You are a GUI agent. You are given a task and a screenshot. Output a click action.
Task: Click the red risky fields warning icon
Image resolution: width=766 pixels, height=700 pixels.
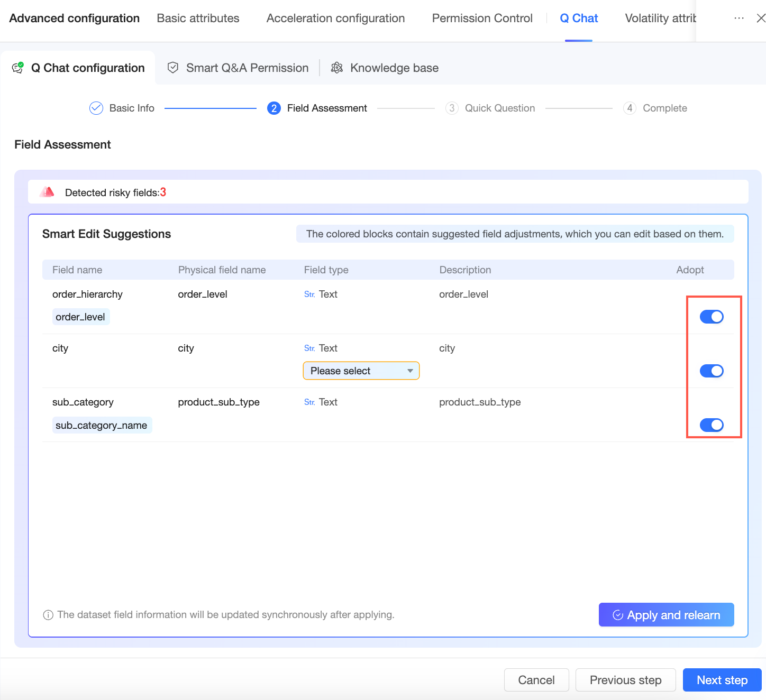click(x=47, y=192)
